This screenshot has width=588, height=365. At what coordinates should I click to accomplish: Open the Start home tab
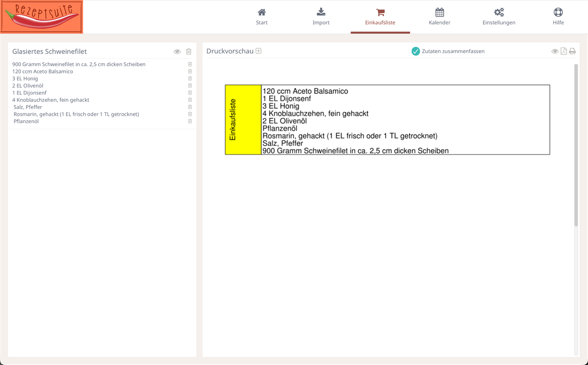(262, 17)
